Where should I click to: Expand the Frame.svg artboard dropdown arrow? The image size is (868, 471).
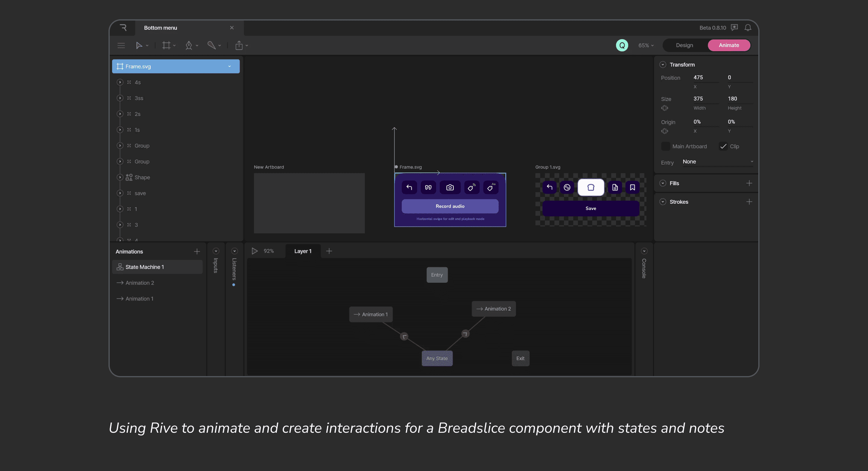(x=229, y=66)
